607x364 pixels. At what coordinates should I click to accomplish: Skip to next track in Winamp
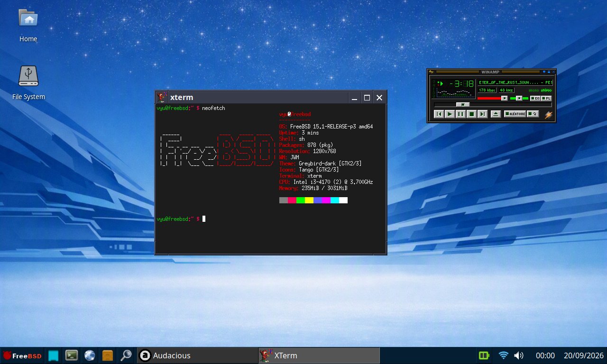pyautogui.click(x=482, y=114)
